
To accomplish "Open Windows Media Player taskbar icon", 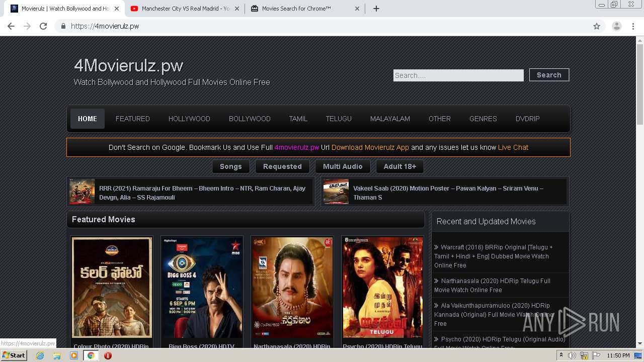I will tap(74, 355).
